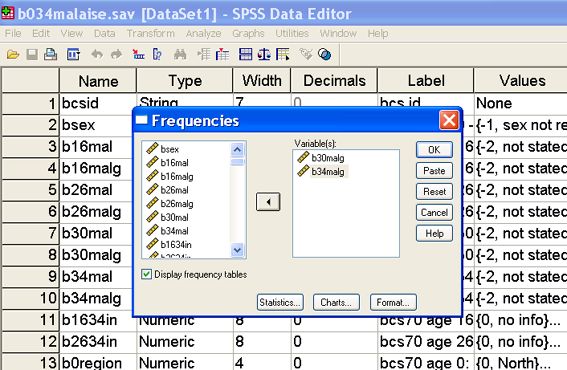The image size is (567, 370).
Task: Select b1634in in the source variable list
Action: (176, 244)
